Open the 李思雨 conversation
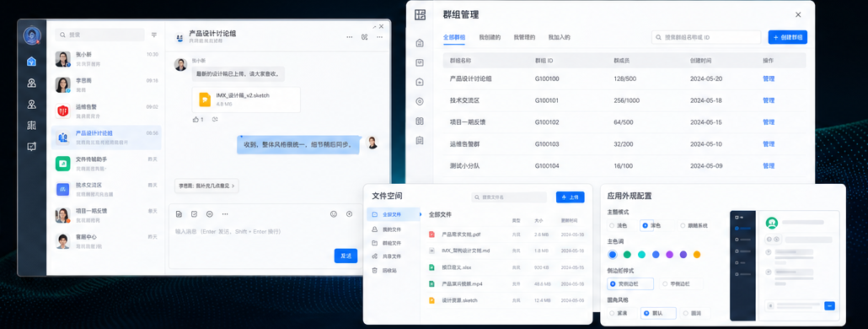The image size is (868, 329). 106,84
